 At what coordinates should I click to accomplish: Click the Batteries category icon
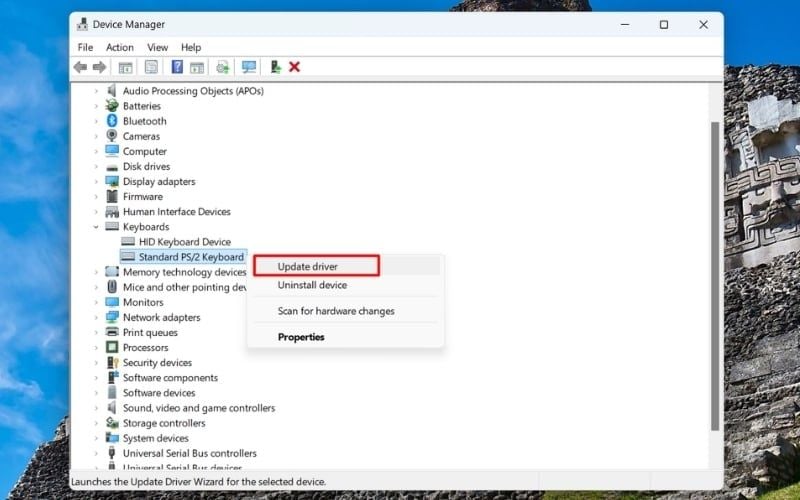(112, 106)
